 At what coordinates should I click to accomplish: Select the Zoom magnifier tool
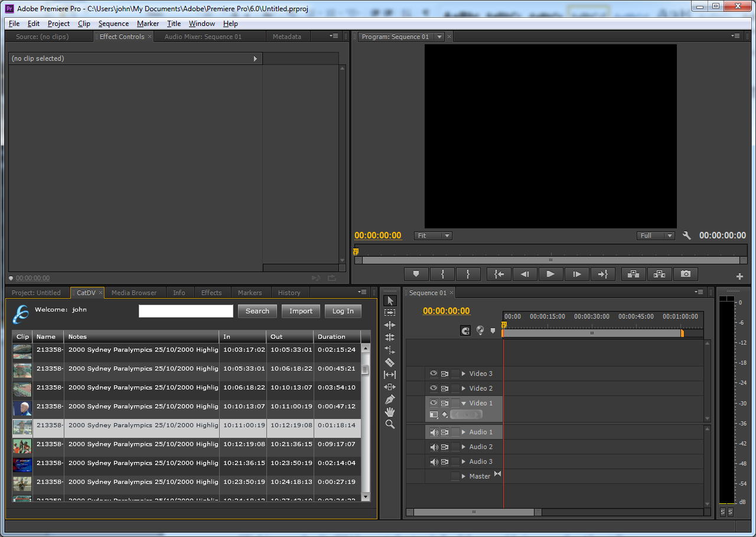pyautogui.click(x=390, y=424)
